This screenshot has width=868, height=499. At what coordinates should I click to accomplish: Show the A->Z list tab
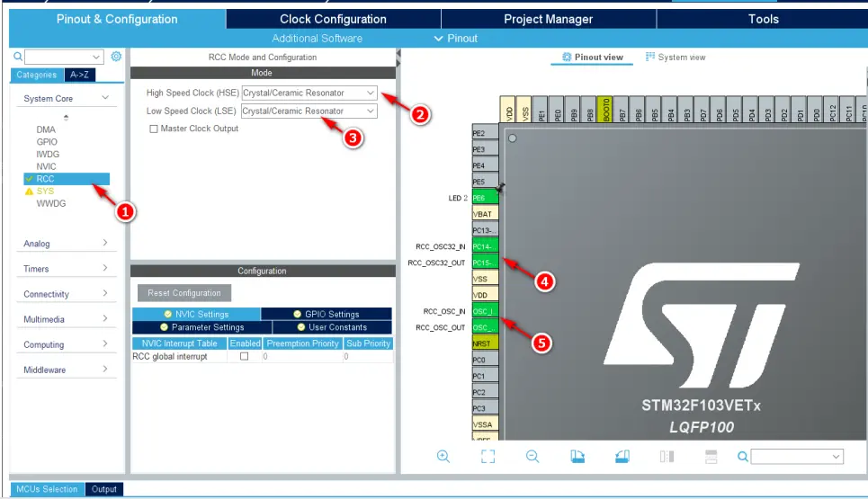tap(80, 75)
